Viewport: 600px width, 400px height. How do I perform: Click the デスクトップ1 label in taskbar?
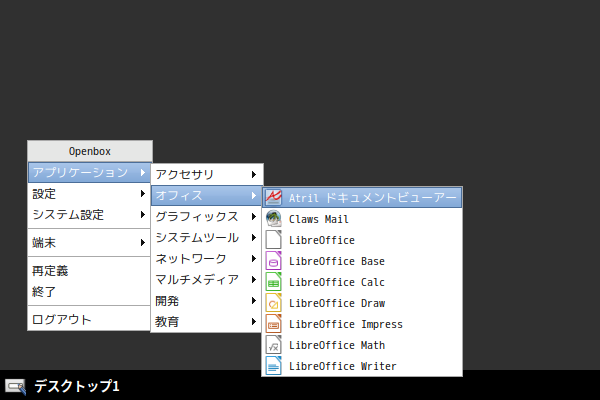pyautogui.click(x=77, y=386)
